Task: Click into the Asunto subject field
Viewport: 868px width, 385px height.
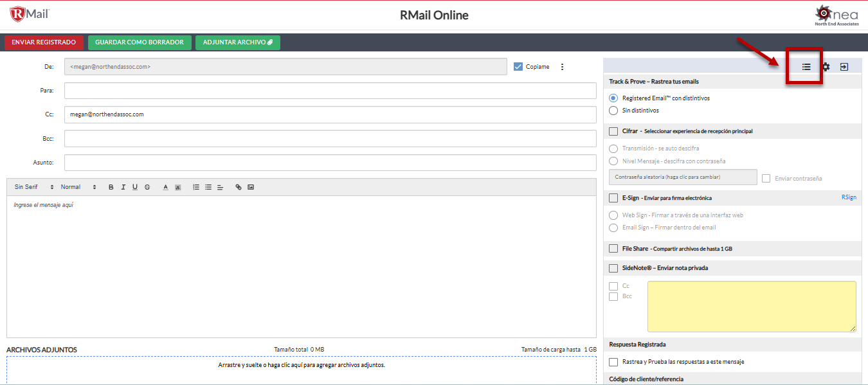Action: coord(330,163)
